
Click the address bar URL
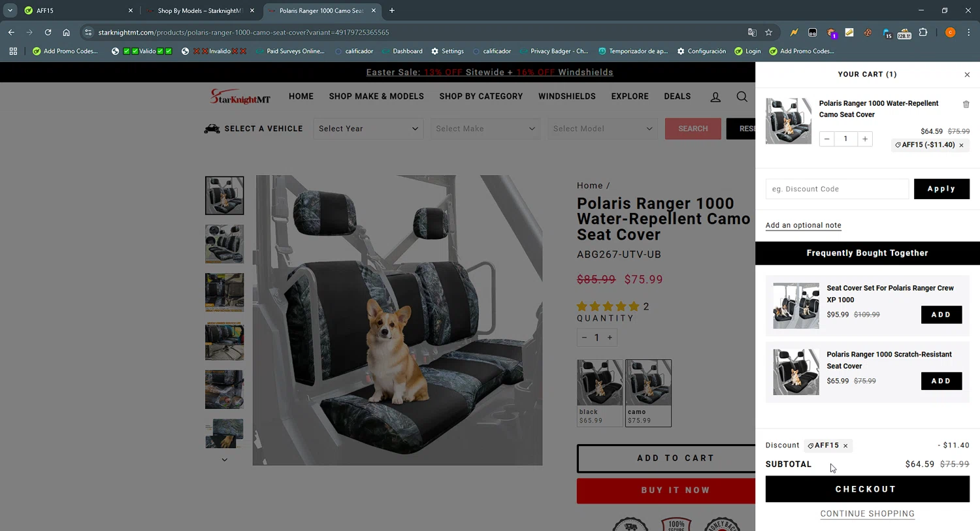click(x=243, y=33)
